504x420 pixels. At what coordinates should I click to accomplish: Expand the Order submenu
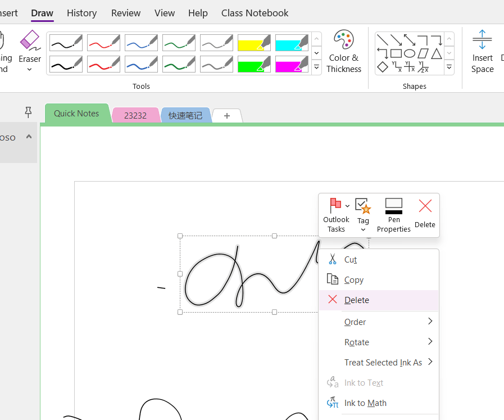coord(379,322)
